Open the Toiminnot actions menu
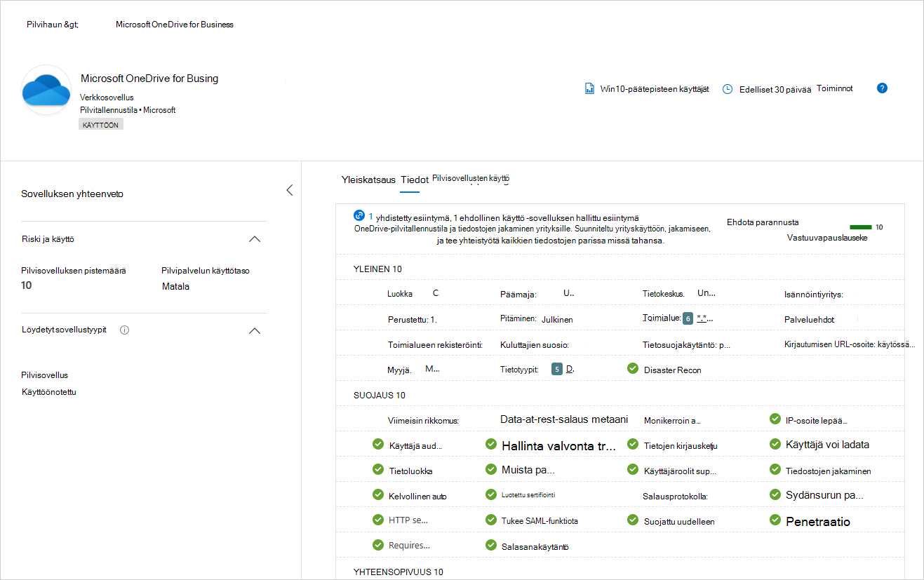Image resolution: width=924 pixels, height=580 pixels. coord(835,88)
